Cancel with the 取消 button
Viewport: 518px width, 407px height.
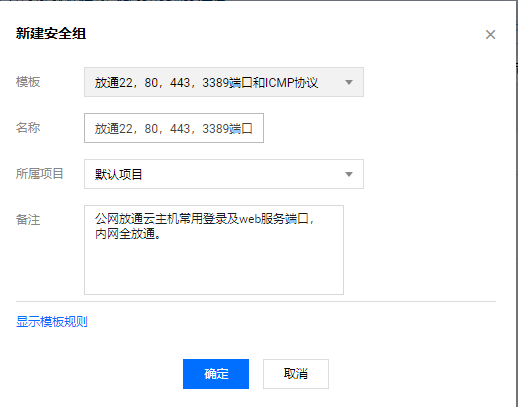[x=296, y=374]
